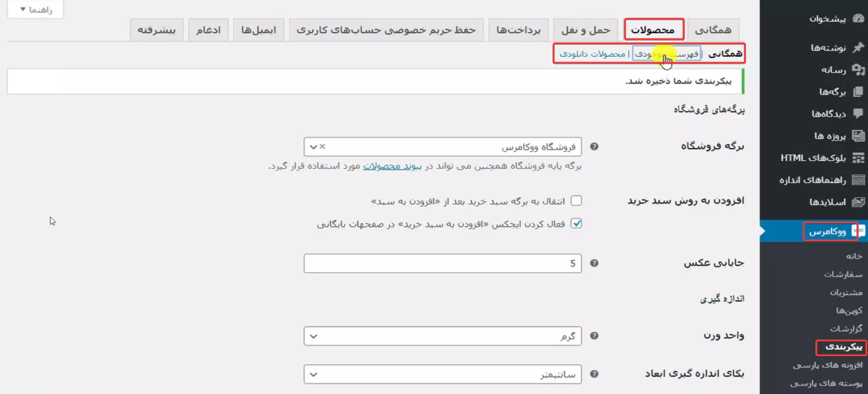This screenshot has width=868, height=394.
Task: Go to WooCommerce Home (خانه) submenu
Action: (854, 256)
